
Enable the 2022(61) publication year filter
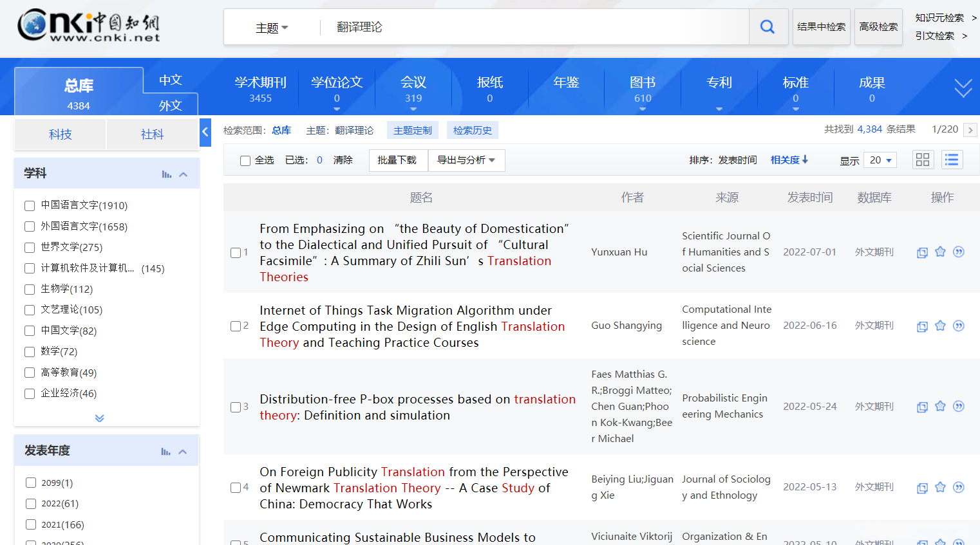31,504
